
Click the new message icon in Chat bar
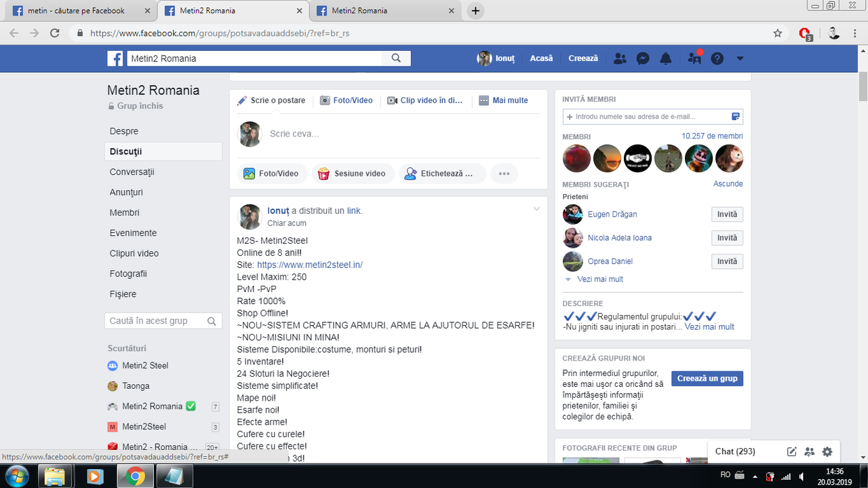point(791,451)
